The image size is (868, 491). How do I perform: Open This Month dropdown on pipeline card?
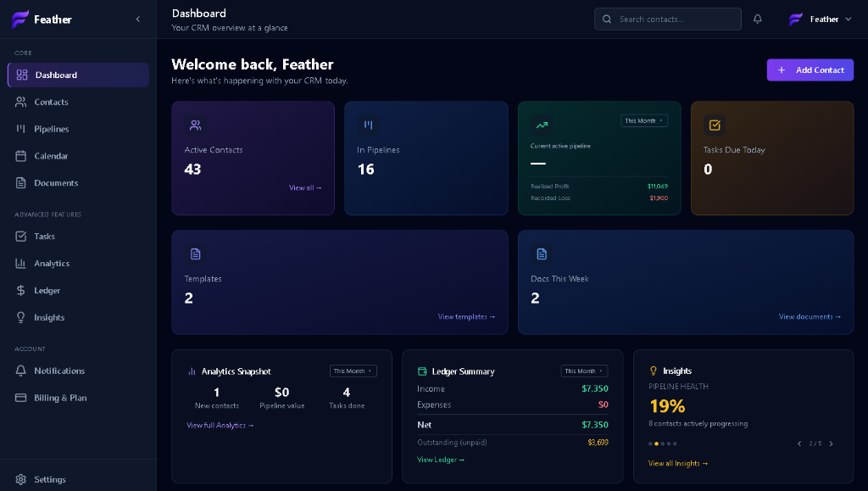click(644, 120)
